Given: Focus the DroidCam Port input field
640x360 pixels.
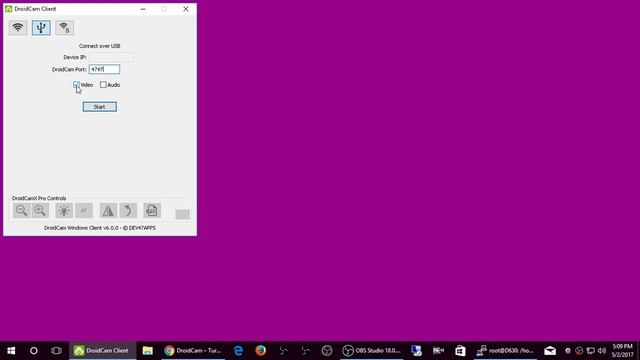Looking at the screenshot, I should (104, 69).
